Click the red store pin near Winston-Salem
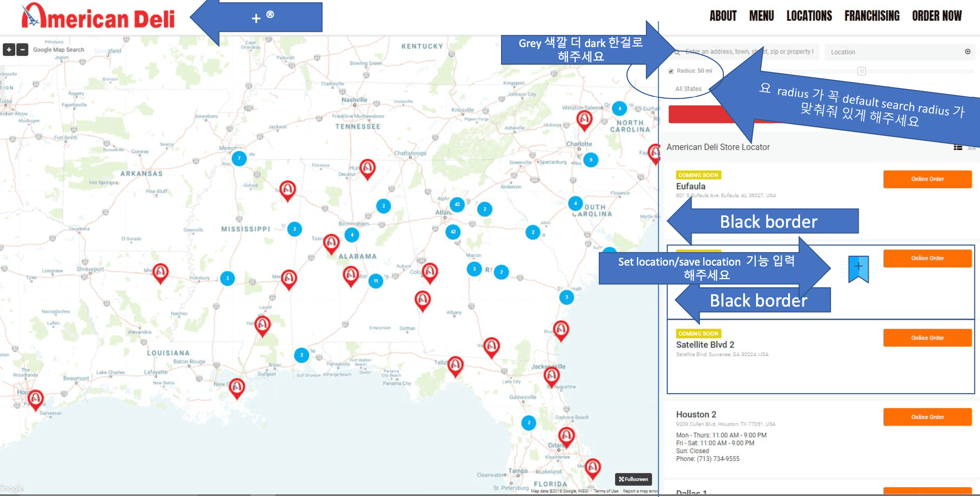 click(x=585, y=120)
